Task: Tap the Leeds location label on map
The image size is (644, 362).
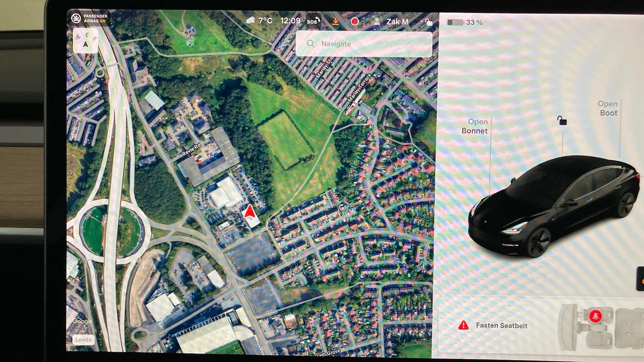Action: point(83,340)
